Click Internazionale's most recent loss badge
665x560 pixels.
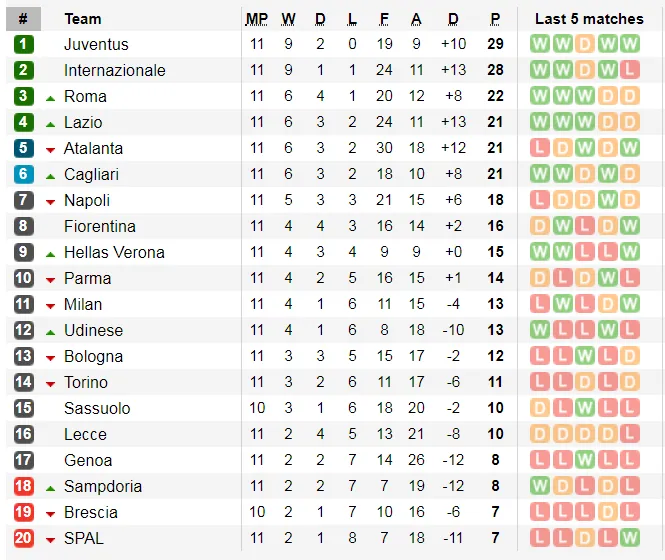point(629,70)
